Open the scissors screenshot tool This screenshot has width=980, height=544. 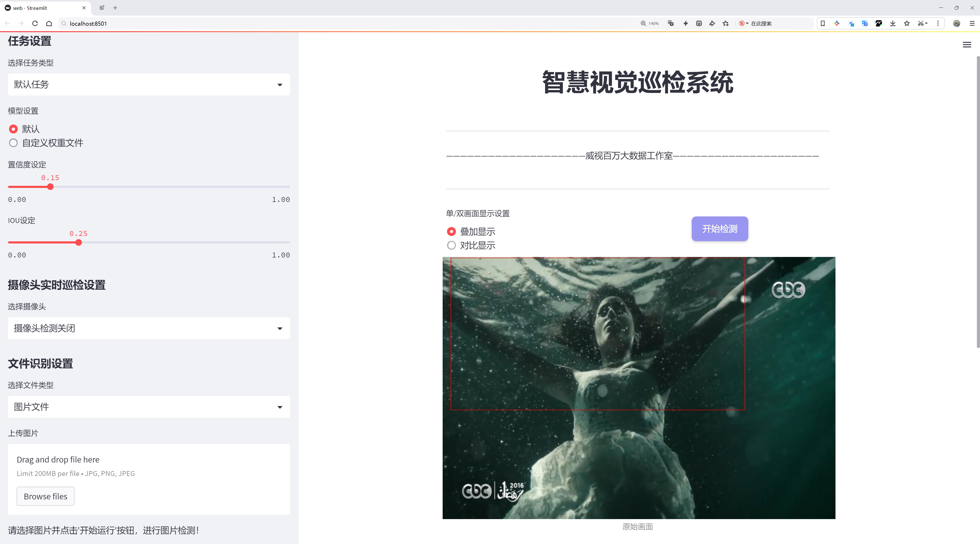[x=922, y=24]
